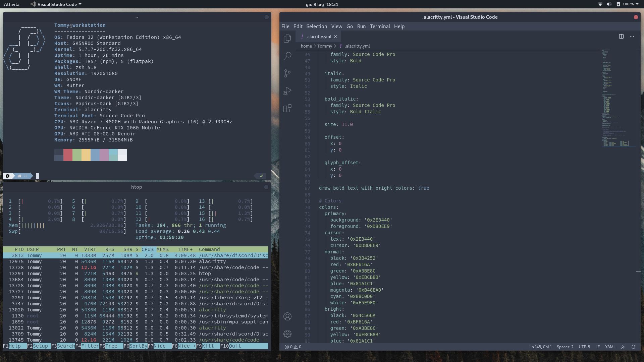Open the Visual Studio Code top bar menu
Image resolution: width=644 pixels, height=362 pixels.
55,4
